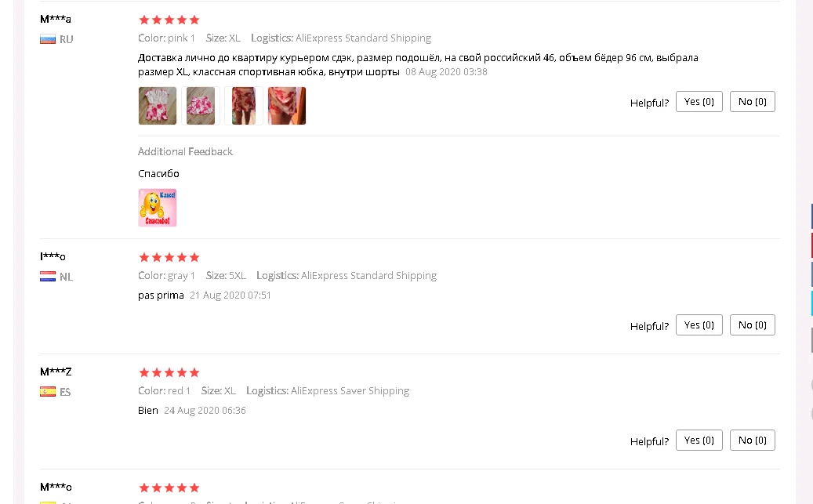Click the five-star rating on M***o's review
This screenshot has height=504, width=813.
click(x=169, y=488)
